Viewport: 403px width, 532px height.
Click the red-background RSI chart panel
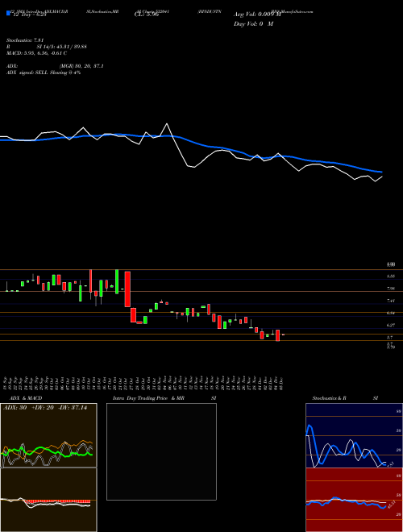click(354, 500)
